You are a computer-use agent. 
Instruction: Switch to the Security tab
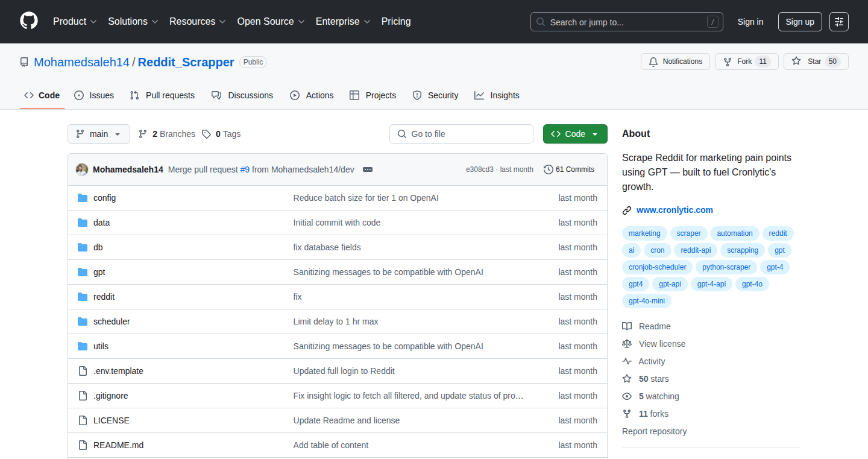[x=435, y=95]
